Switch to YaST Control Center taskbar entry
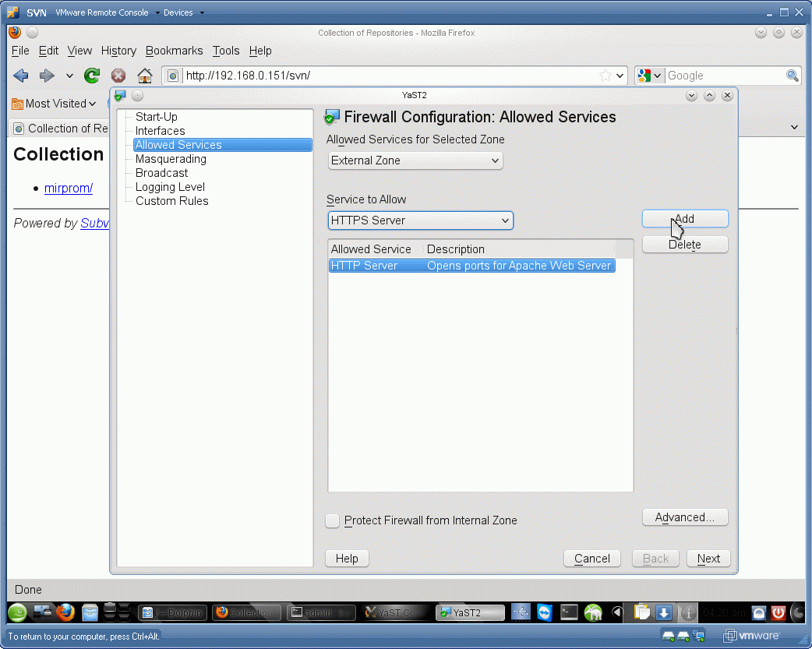Image resolution: width=812 pixels, height=649 pixels. pyautogui.click(x=396, y=612)
